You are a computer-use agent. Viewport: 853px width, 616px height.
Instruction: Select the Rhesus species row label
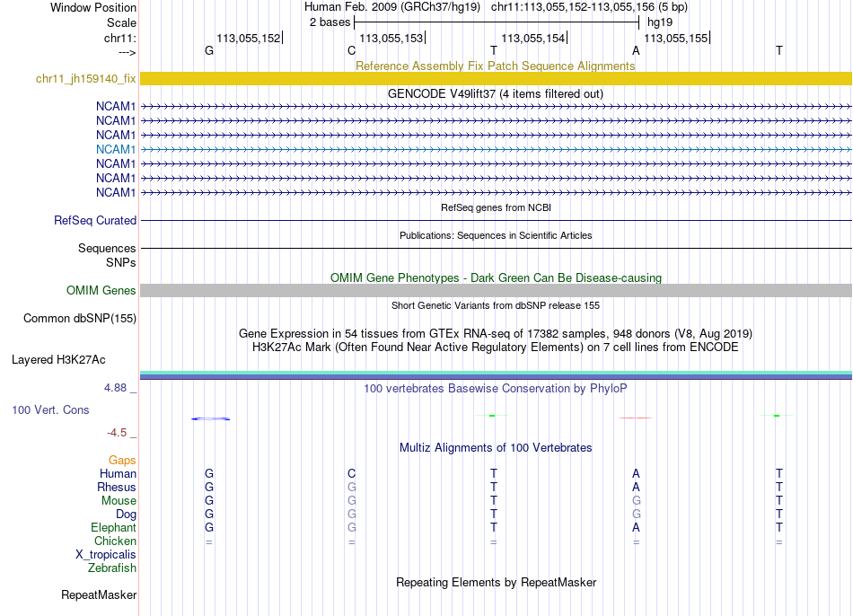point(117,487)
